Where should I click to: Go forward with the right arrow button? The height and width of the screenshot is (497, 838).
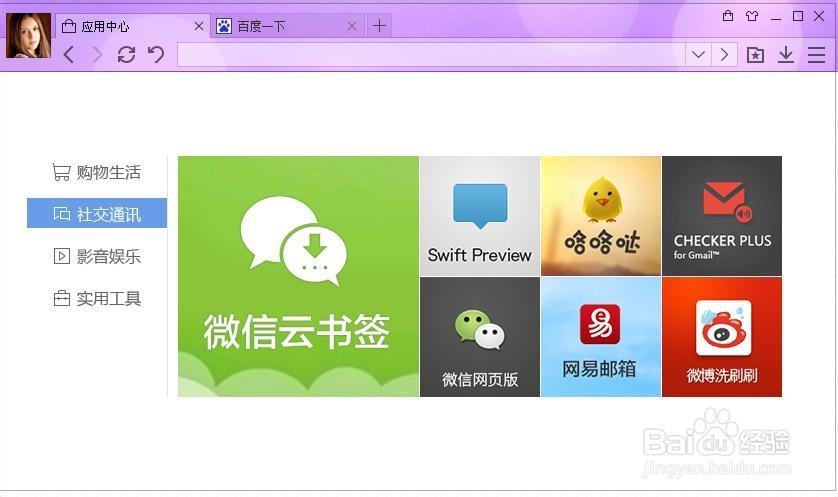click(x=97, y=55)
